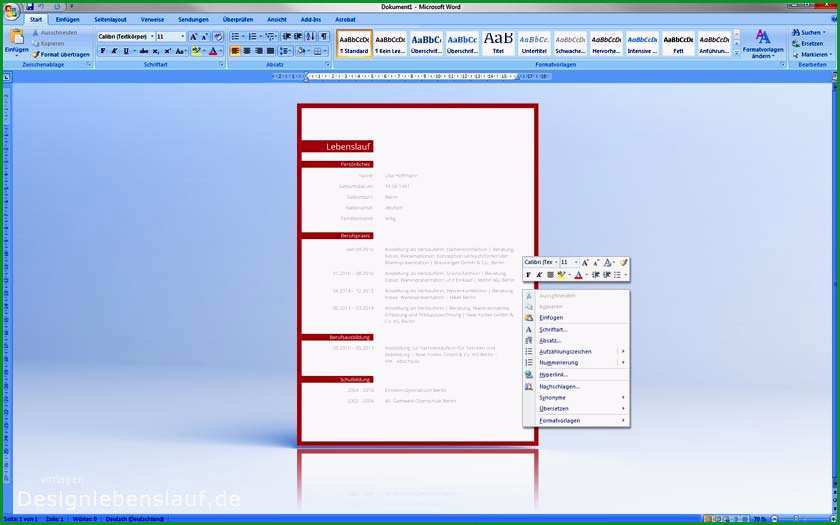Screen dimensions: 840x525
Task: Click format painter in mini toolbar
Action: (624, 262)
